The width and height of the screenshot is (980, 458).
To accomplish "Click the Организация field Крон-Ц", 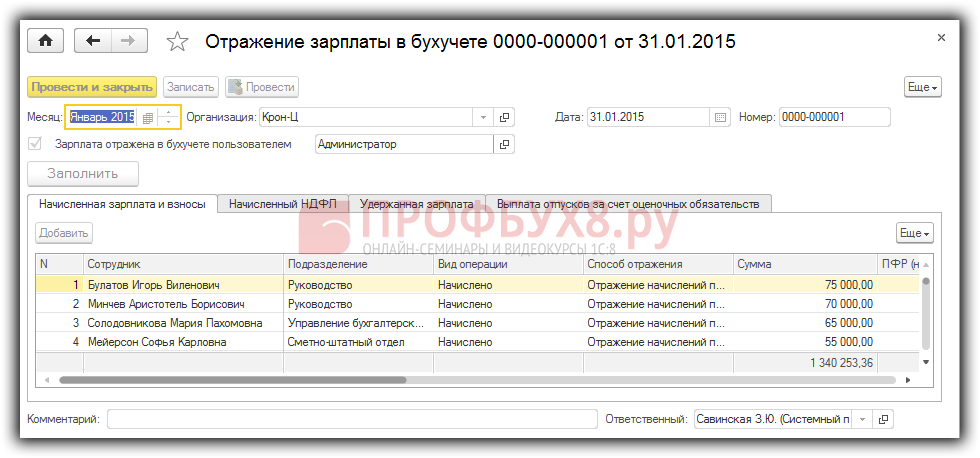I will [x=366, y=117].
